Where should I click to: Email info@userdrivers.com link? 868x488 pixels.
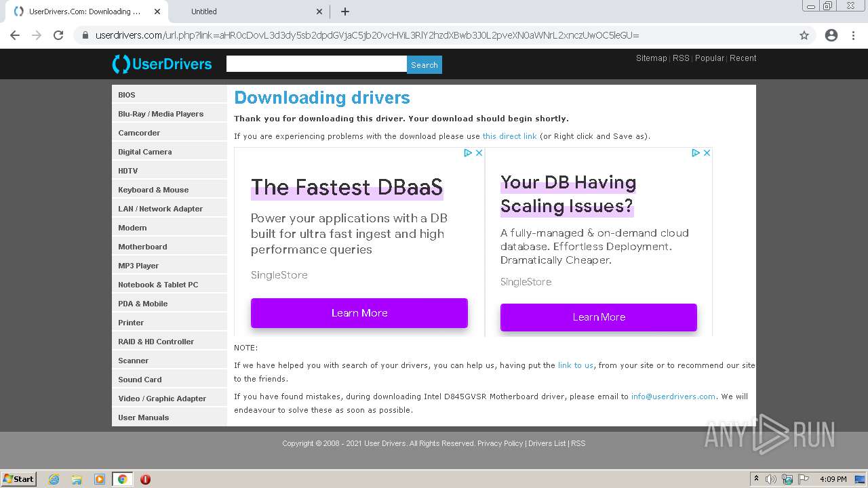(673, 396)
